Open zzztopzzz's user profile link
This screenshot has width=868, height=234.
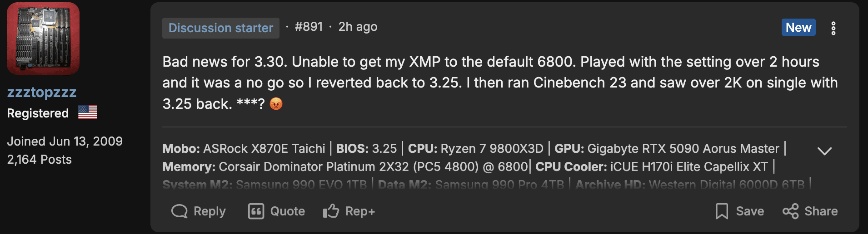click(x=42, y=92)
